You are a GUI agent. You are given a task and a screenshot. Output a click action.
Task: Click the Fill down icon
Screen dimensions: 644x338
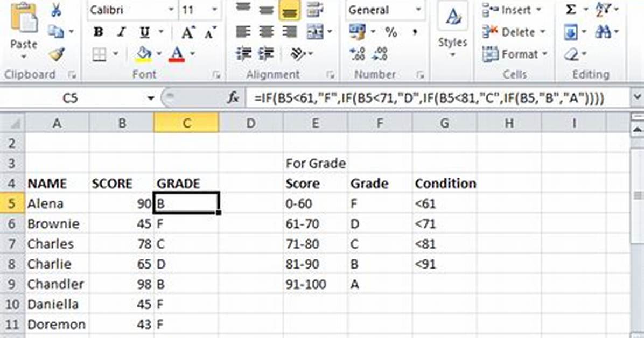pyautogui.click(x=571, y=32)
